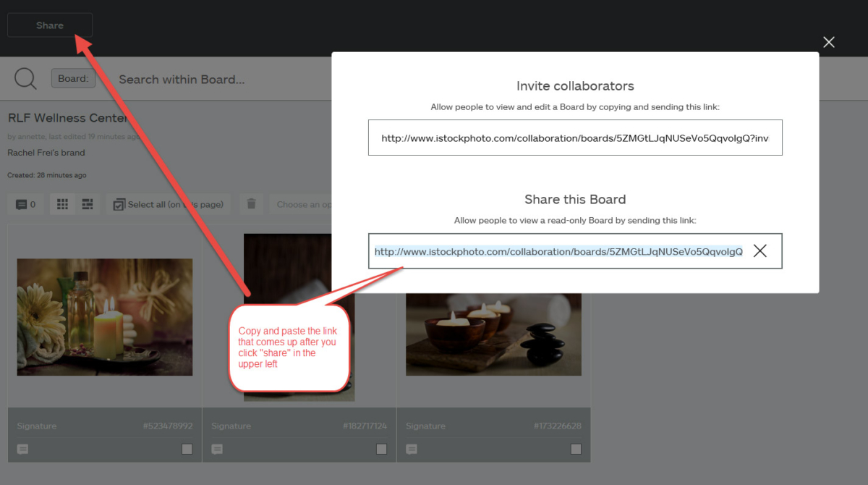Tick Select all (on this page)
The height and width of the screenshot is (485, 868).
click(169, 204)
